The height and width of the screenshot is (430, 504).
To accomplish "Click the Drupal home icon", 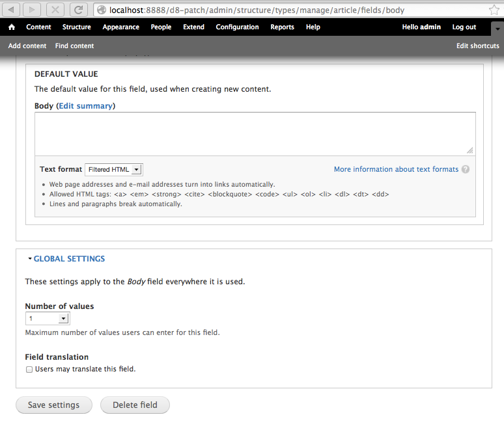I will 12,27.
